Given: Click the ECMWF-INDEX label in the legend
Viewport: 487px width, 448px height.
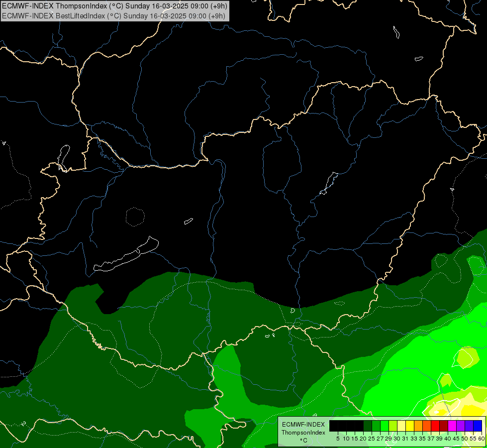Looking at the screenshot, I should 303,425.
